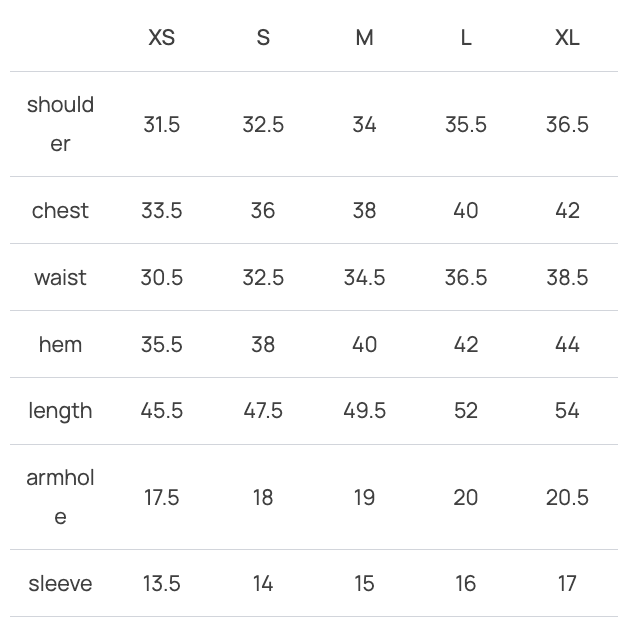
Task: Select hem measurement 42 for size L
Action: click(x=466, y=345)
